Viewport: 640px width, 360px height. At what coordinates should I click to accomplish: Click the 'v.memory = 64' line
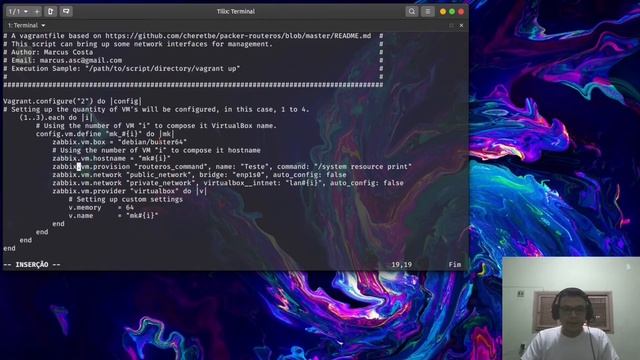tap(101, 207)
